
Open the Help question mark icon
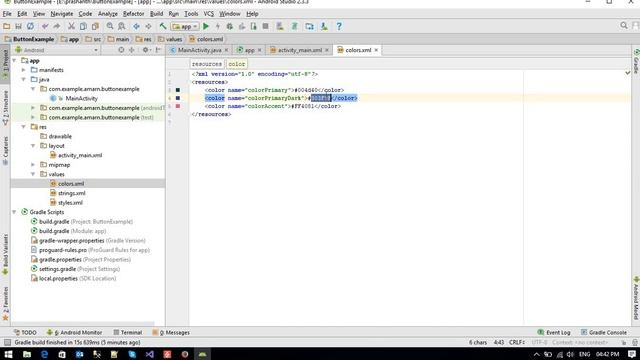point(339,27)
